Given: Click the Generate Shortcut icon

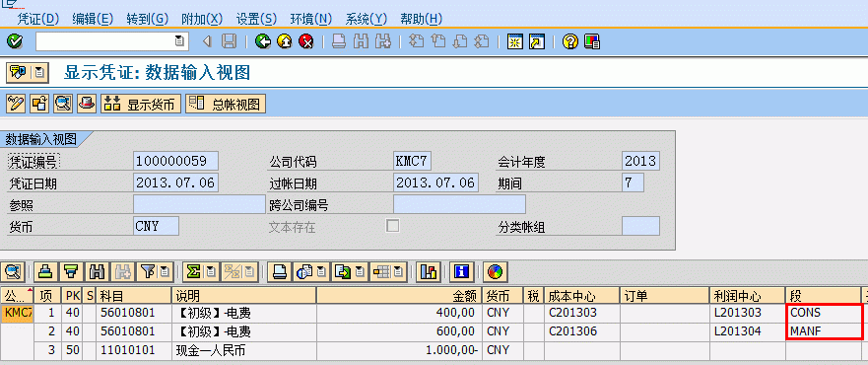Looking at the screenshot, I should pyautogui.click(x=537, y=41).
